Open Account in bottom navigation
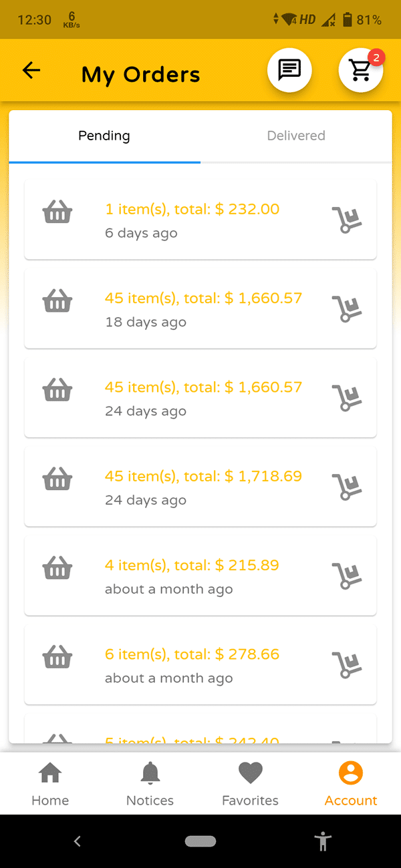This screenshot has height=868, width=401. point(351,785)
